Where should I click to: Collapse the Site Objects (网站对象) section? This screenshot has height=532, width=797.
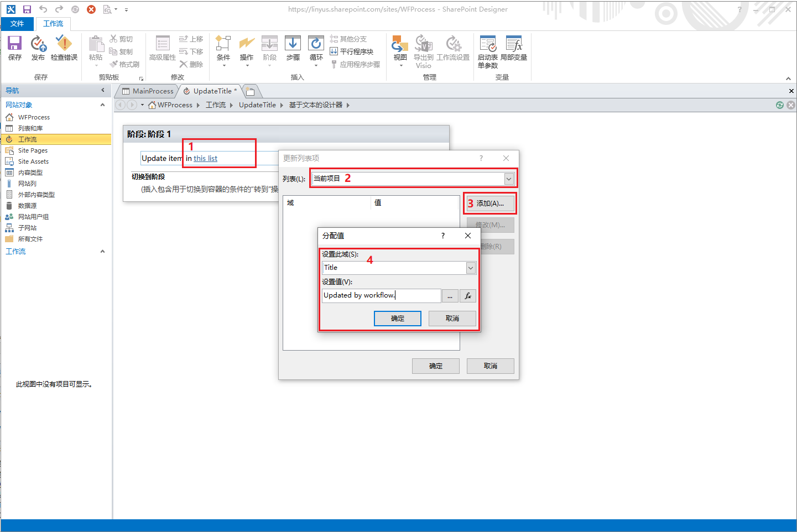click(x=102, y=105)
